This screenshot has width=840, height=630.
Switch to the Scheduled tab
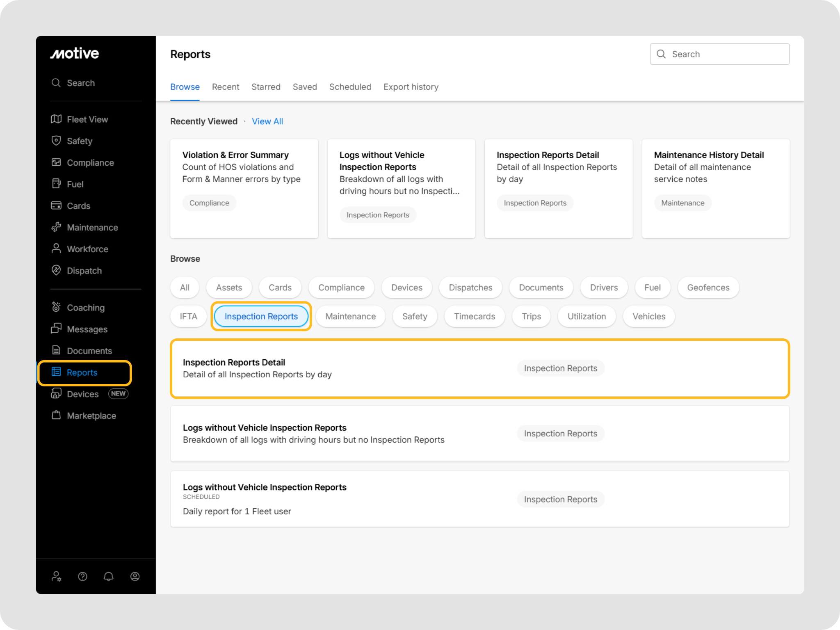pos(350,87)
